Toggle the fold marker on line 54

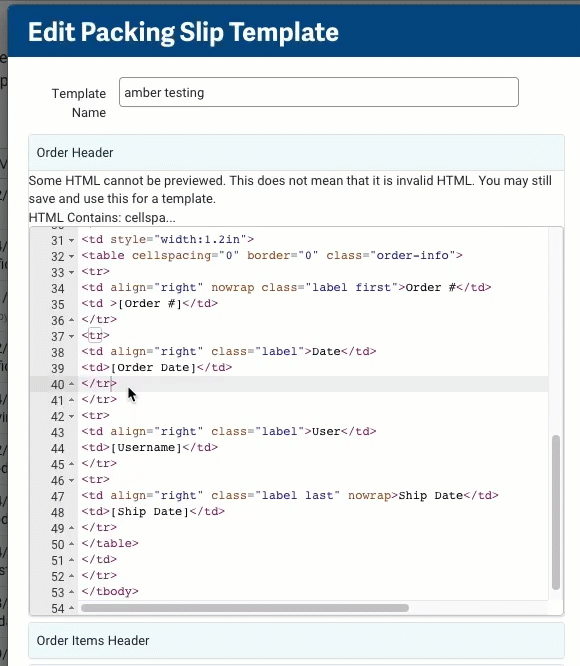point(71,608)
